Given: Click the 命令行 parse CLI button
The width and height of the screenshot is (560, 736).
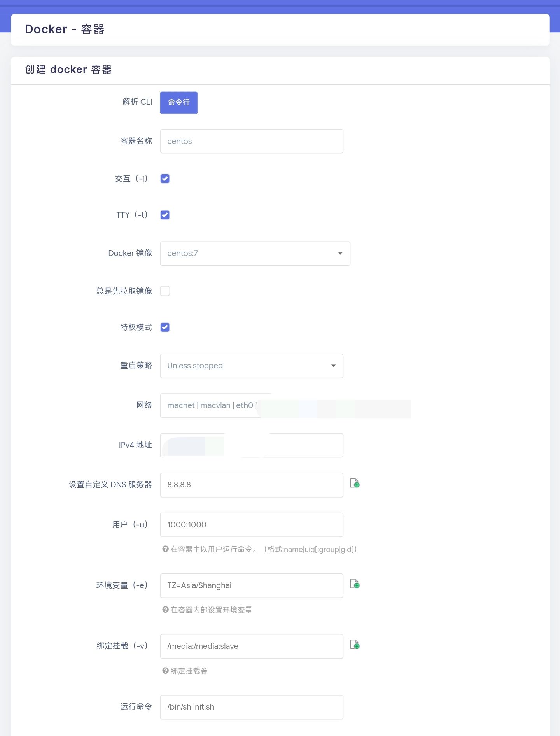Looking at the screenshot, I should coord(178,102).
